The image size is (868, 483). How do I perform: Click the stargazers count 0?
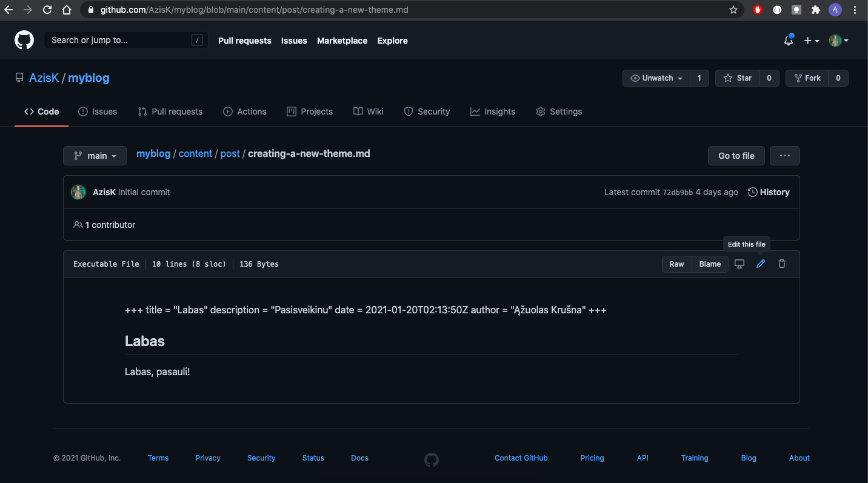(x=769, y=78)
